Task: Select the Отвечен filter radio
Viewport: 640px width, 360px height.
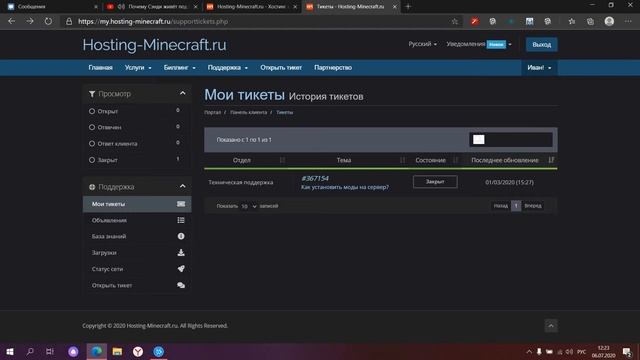Action: click(x=92, y=127)
